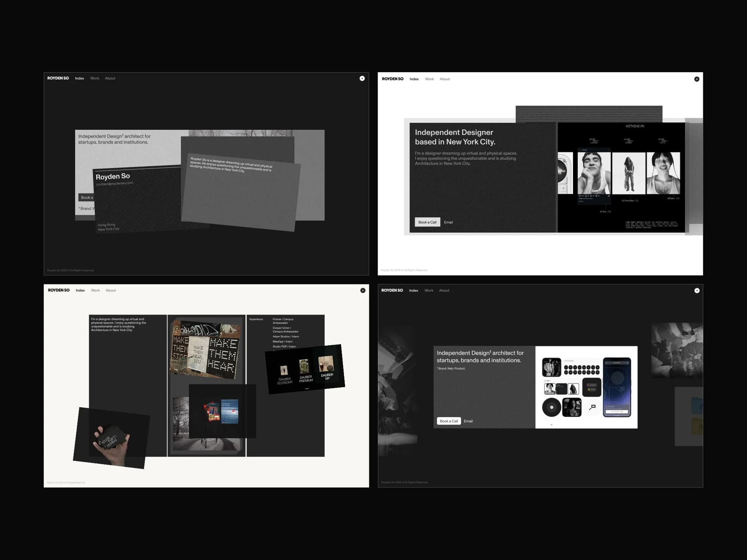Click the standing figure photo in Nothing showcase
Image resolution: width=747 pixels, height=560 pixels.
629,173
